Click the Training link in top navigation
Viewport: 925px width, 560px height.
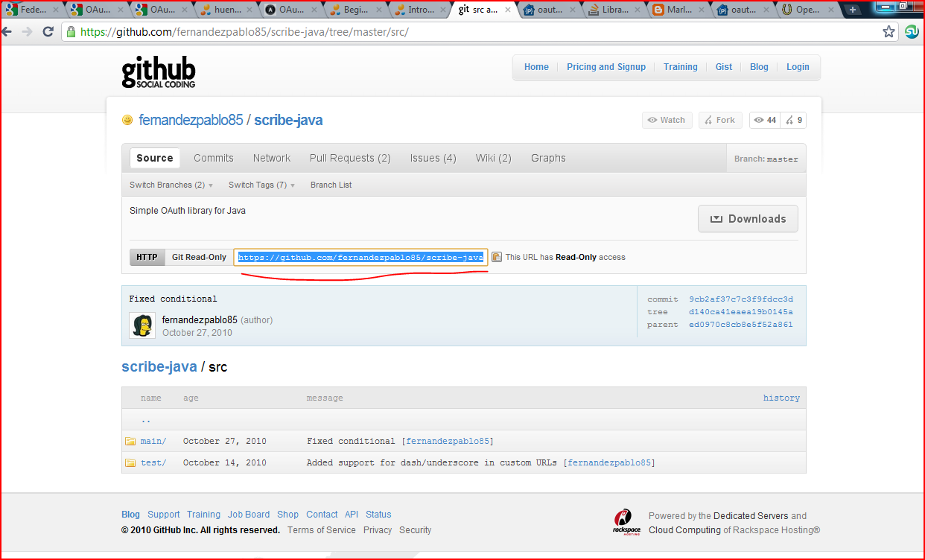pyautogui.click(x=681, y=67)
